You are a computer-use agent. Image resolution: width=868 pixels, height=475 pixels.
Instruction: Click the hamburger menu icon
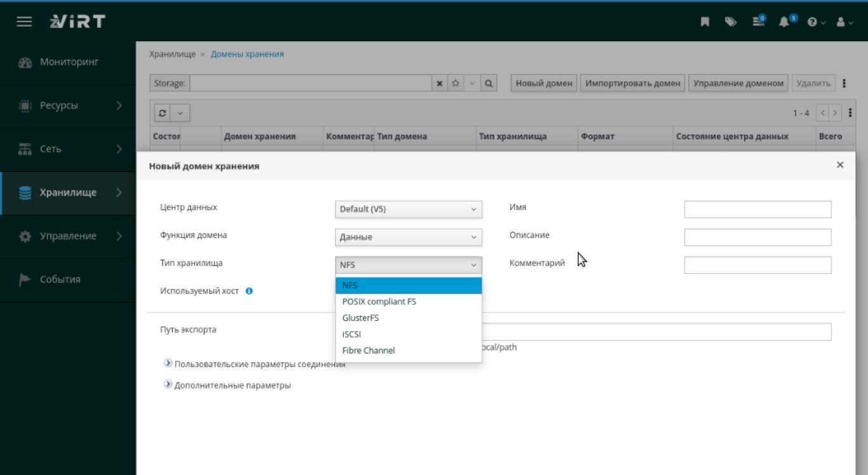(x=24, y=22)
